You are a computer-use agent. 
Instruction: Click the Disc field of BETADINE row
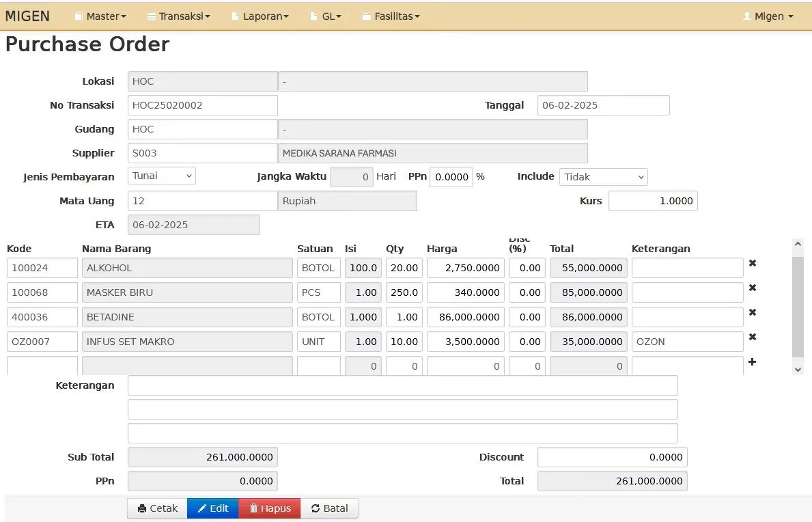527,317
